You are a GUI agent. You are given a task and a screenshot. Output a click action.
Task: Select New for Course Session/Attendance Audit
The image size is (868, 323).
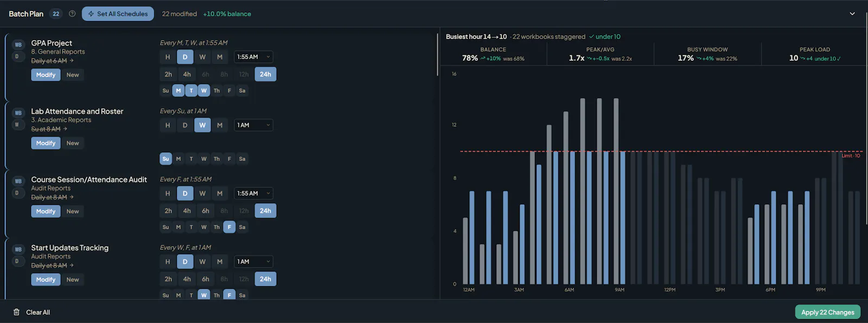point(73,211)
